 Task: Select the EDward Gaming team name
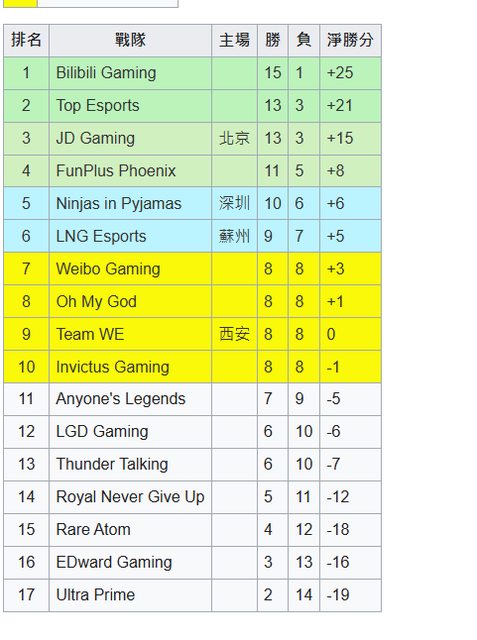[x=114, y=562]
